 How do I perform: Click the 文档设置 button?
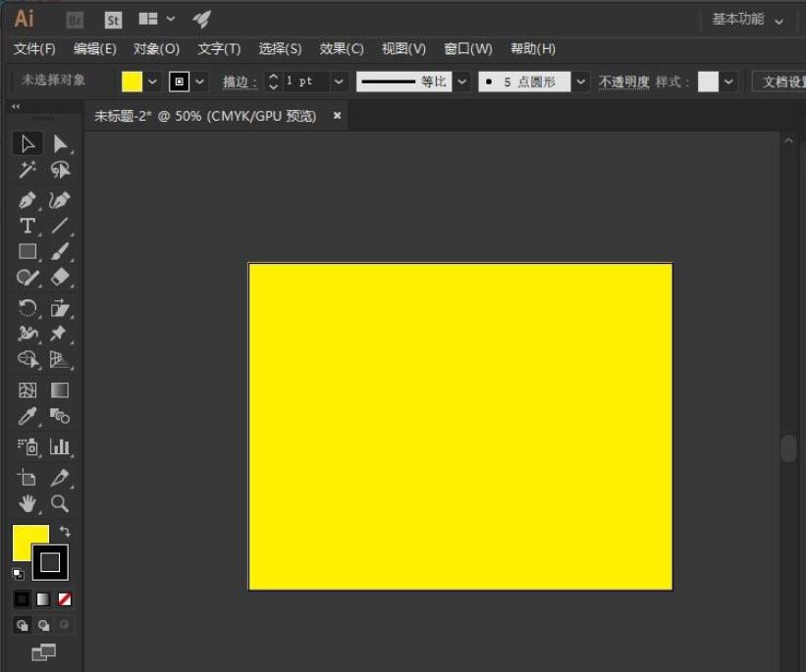pyautogui.click(x=779, y=81)
